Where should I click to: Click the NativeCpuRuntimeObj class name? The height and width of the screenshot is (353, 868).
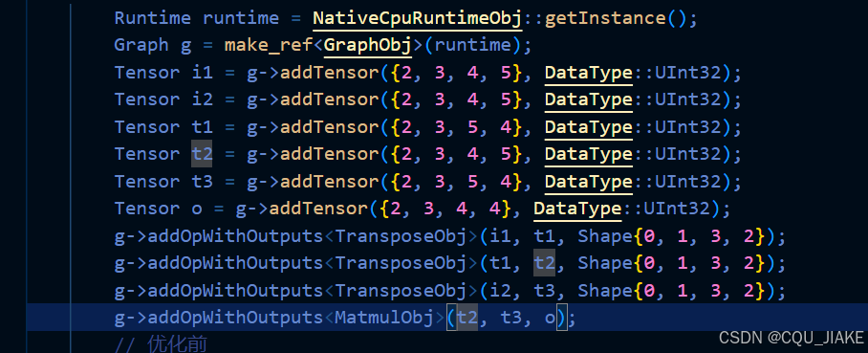(418, 18)
